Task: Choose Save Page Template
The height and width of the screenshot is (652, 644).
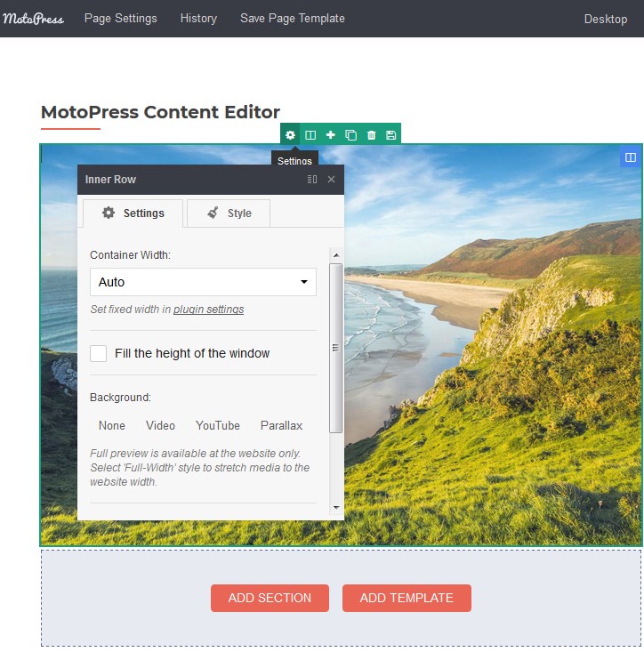Action: 293,19
